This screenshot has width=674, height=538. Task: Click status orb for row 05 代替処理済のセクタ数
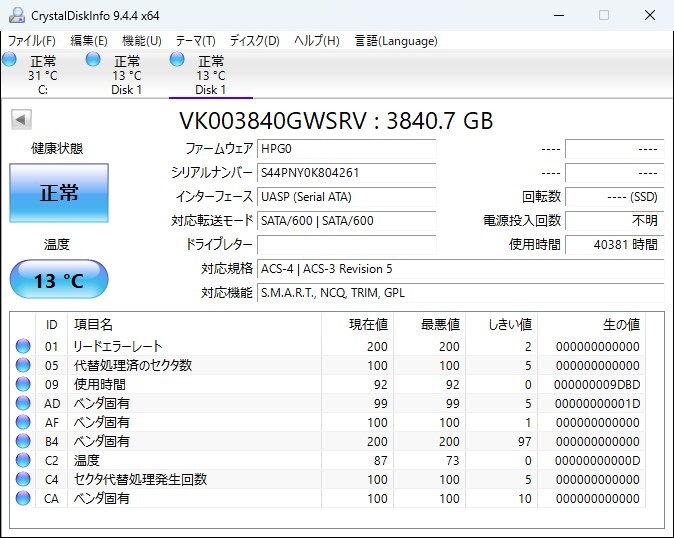coord(23,365)
